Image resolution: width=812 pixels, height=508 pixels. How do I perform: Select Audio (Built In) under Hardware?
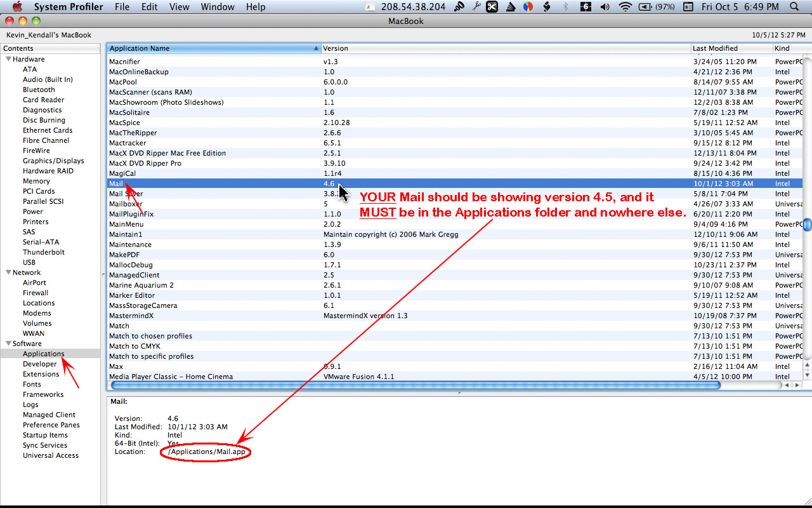pos(48,79)
